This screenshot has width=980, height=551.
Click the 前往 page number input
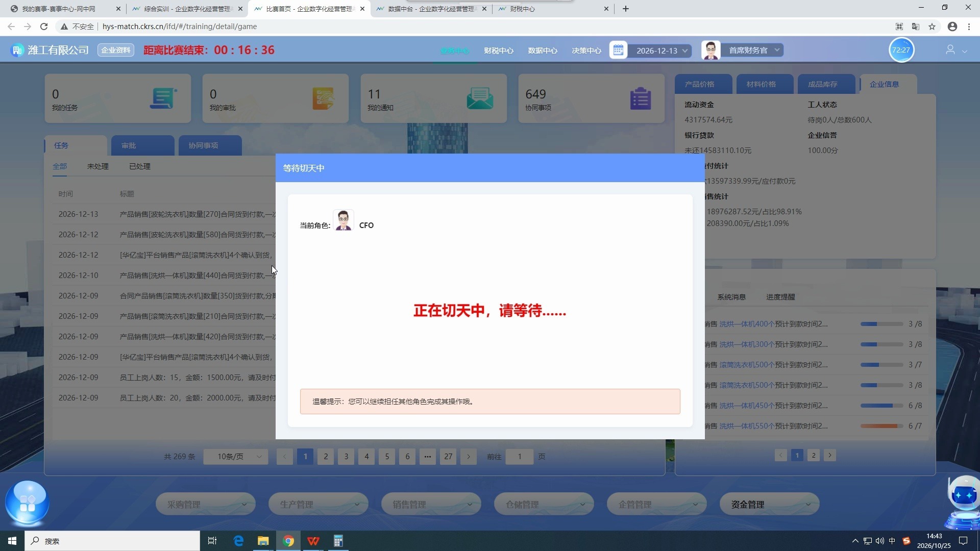pos(520,456)
